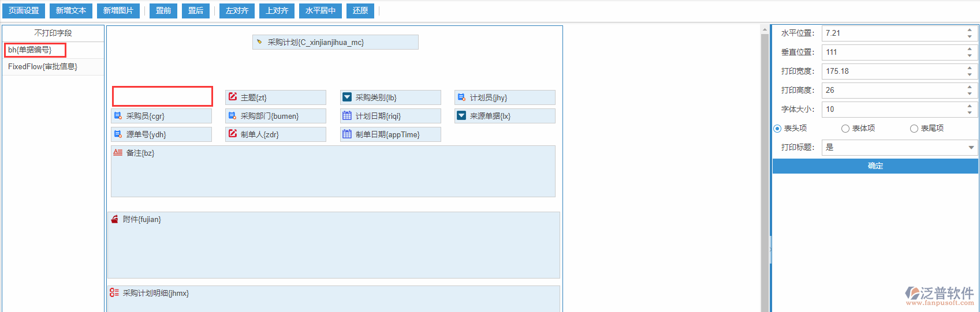The height and width of the screenshot is (312, 980).
Task: Click 页面设置 in the toolbar
Action: (24, 10)
